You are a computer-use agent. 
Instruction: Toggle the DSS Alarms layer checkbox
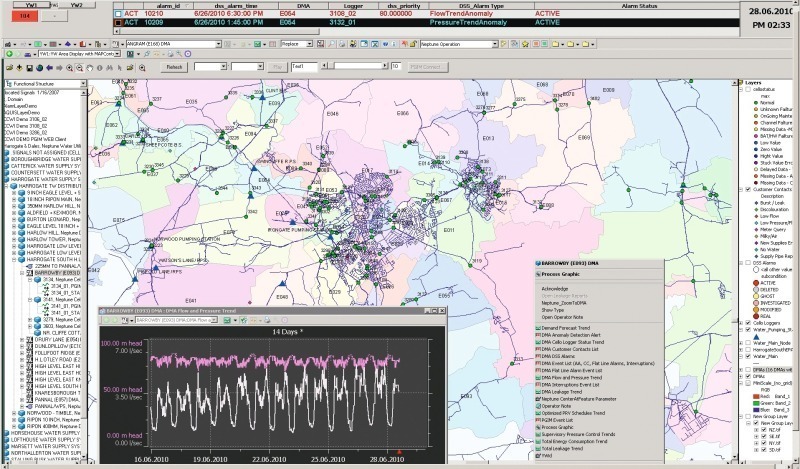click(748, 263)
